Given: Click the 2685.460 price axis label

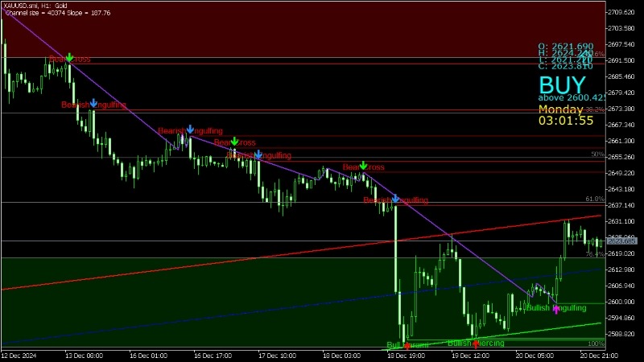Looking at the screenshot, I should (x=621, y=76).
